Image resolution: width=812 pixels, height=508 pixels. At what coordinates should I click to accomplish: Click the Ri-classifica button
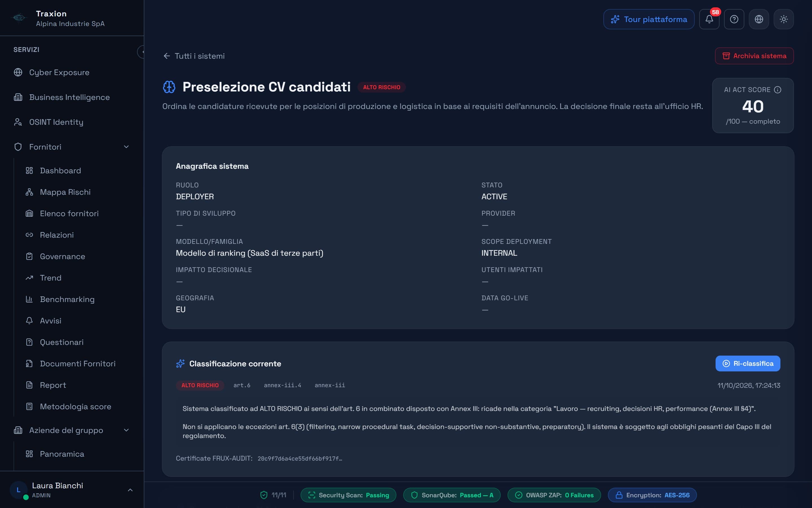click(748, 364)
